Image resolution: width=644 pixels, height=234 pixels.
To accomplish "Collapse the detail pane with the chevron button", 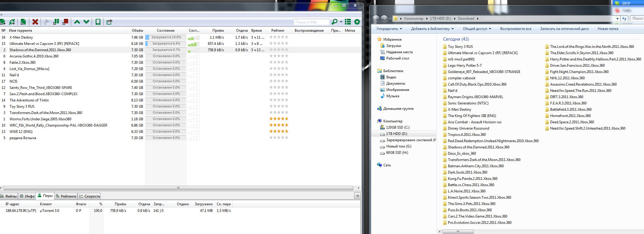I will pyautogui.click(x=357, y=196).
